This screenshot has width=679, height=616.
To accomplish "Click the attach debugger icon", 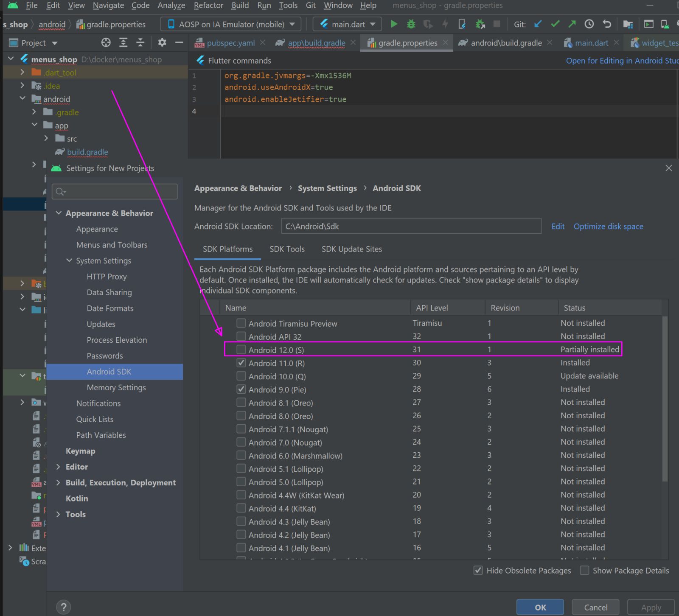I will click(480, 24).
